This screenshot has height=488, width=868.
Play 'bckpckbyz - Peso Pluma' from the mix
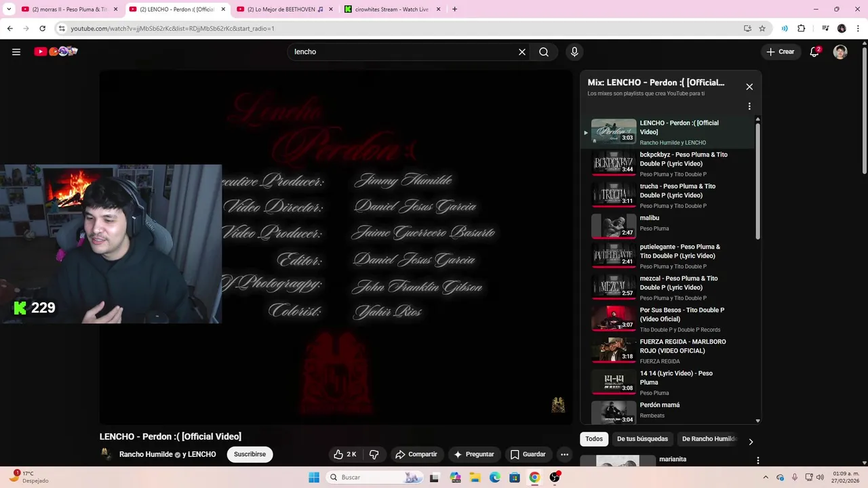pyautogui.click(x=669, y=163)
